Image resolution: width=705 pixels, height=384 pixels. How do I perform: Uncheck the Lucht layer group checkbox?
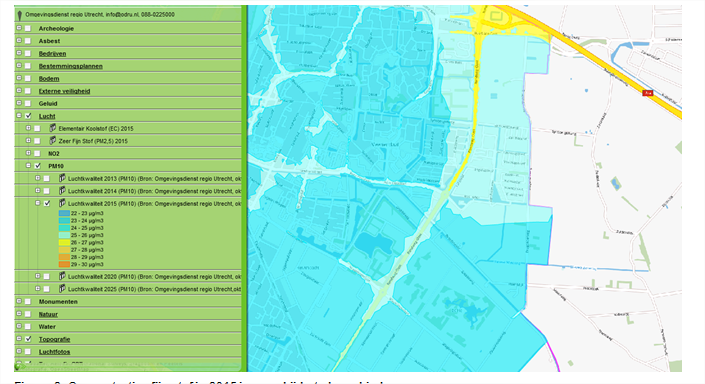pos(28,116)
